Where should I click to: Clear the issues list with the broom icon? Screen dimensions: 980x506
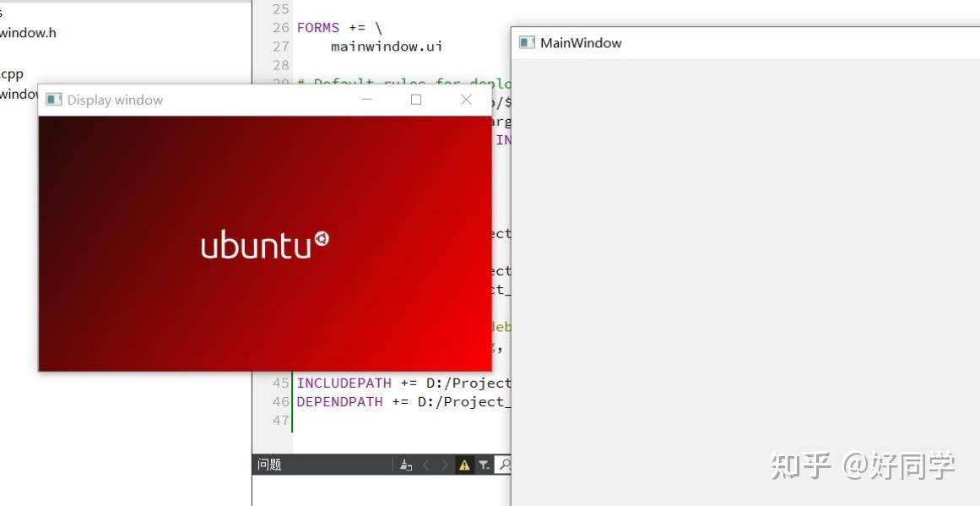tap(406, 465)
